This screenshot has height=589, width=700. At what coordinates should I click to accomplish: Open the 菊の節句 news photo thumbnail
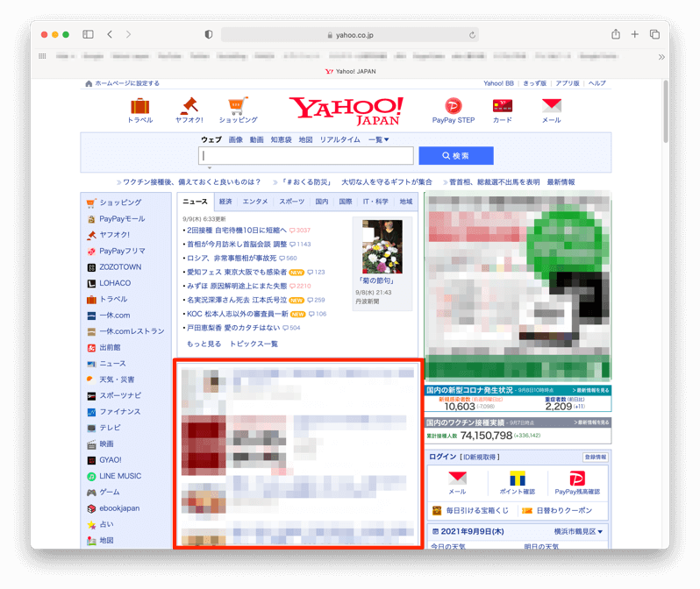[382, 246]
